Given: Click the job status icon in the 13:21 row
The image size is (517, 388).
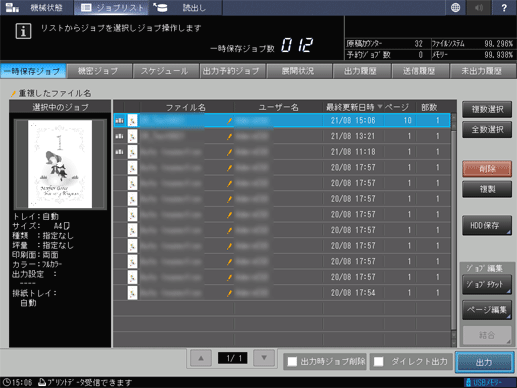Looking at the screenshot, I should 119,136.
